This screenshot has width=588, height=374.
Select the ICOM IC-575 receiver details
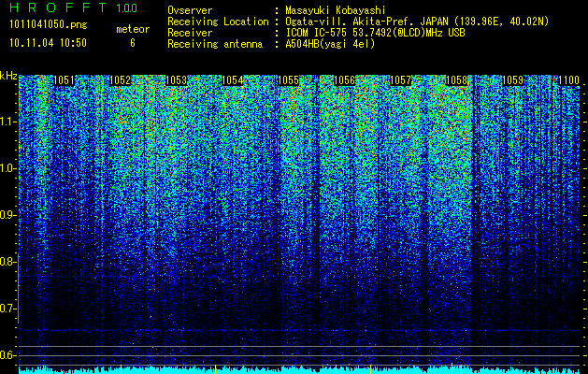[375, 33]
